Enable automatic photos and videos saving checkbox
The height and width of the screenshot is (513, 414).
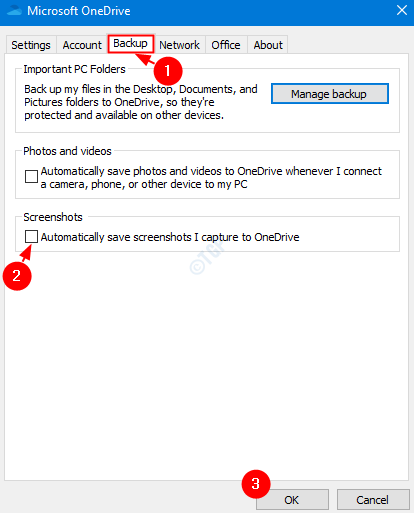tap(31, 176)
